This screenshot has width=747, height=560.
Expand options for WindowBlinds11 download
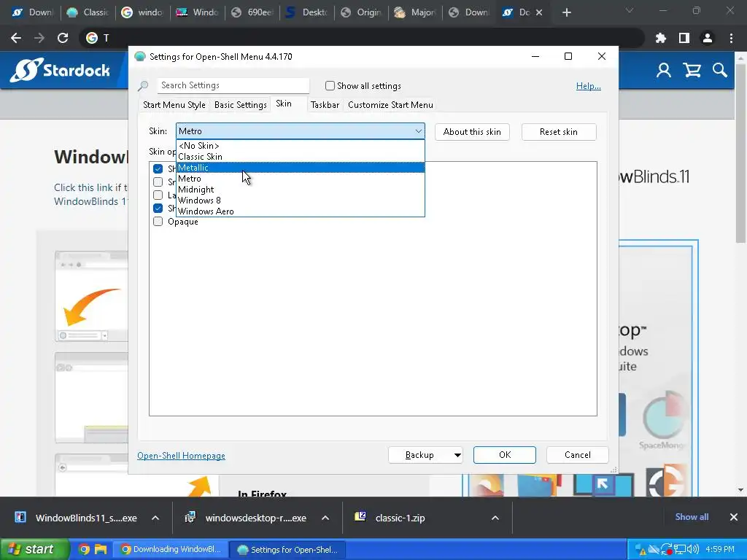(155, 518)
